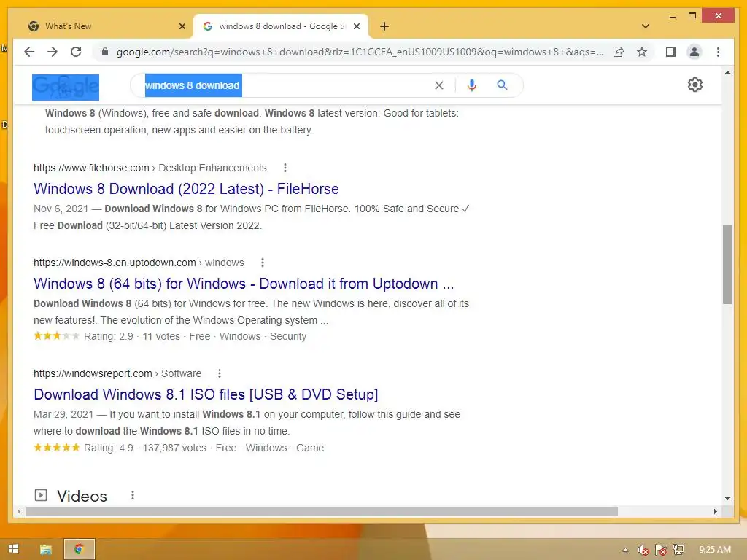Click the search query input field

(286, 85)
